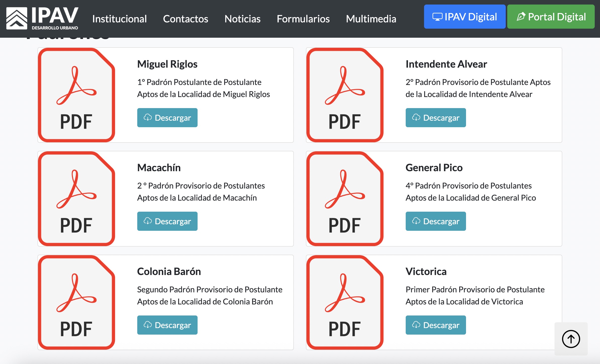Download the Colonia Barón padrón

(x=167, y=325)
